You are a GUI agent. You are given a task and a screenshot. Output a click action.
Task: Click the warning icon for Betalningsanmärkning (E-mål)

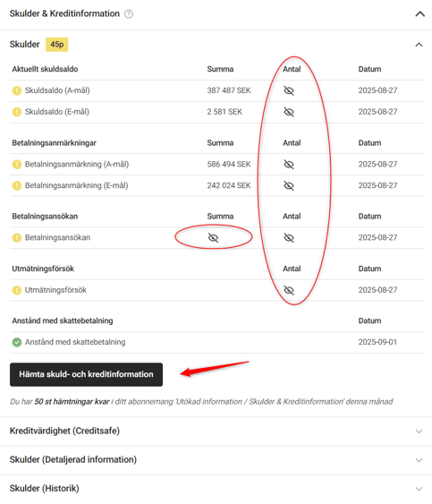pos(17,185)
